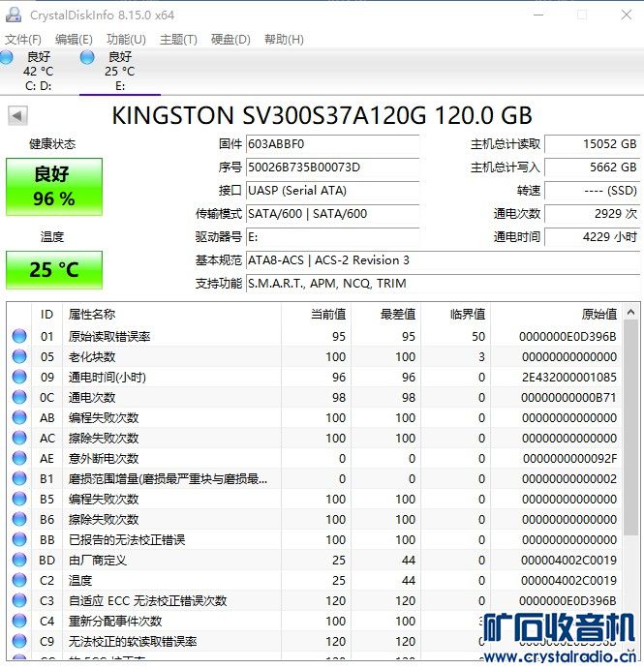Click the features field S.M.A.R.T., APM, NCQ, TRIM

click(443, 284)
